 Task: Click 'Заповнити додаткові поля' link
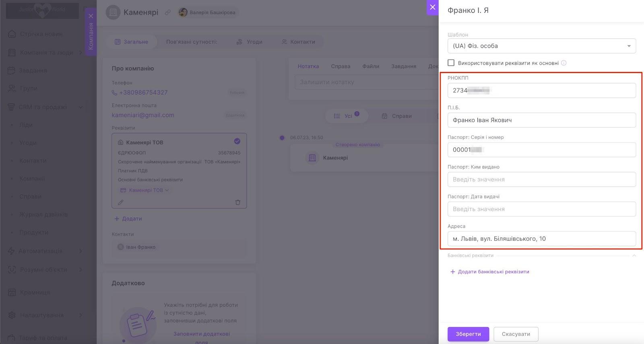(202, 337)
